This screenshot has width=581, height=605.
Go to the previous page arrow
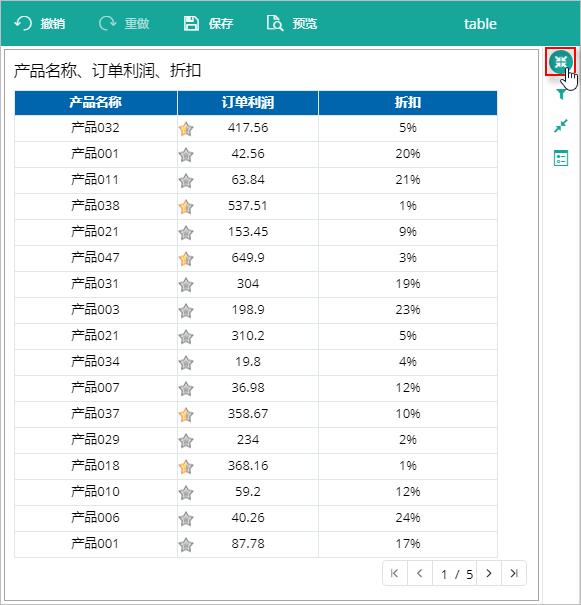(x=420, y=573)
